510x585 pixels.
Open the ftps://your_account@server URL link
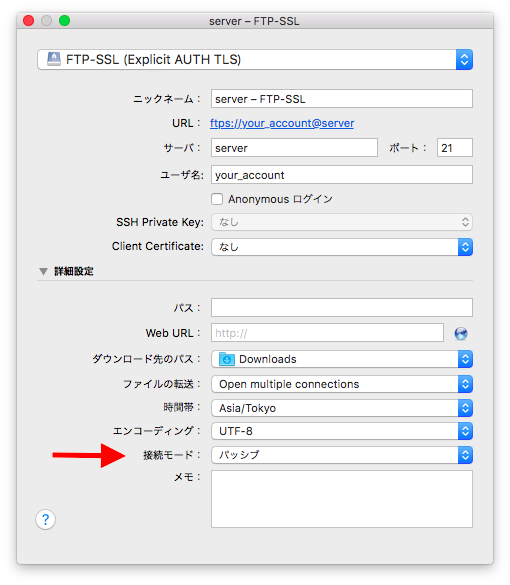tap(282, 123)
